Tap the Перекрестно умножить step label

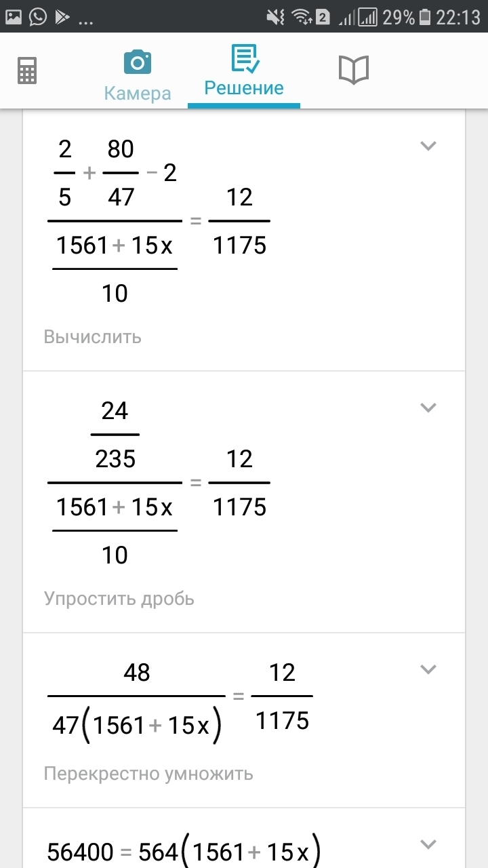click(148, 774)
